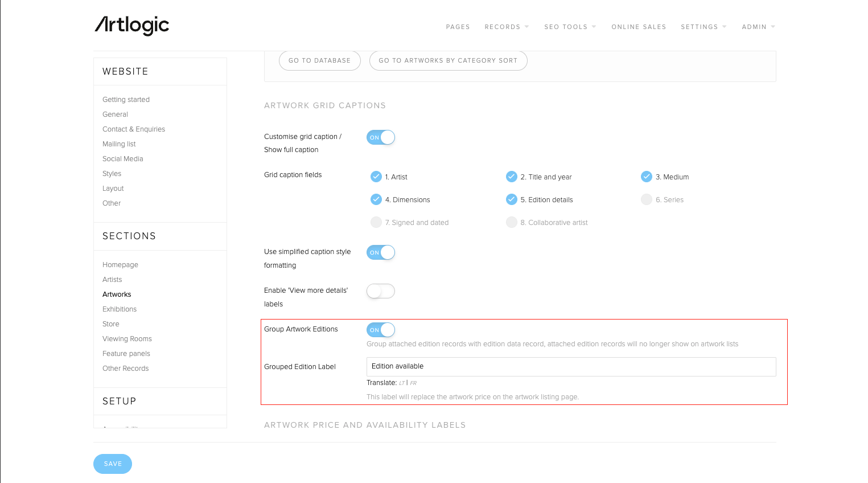The width and height of the screenshot is (868, 483).
Task: Enable Signed and dated checkbox
Action: pos(376,222)
